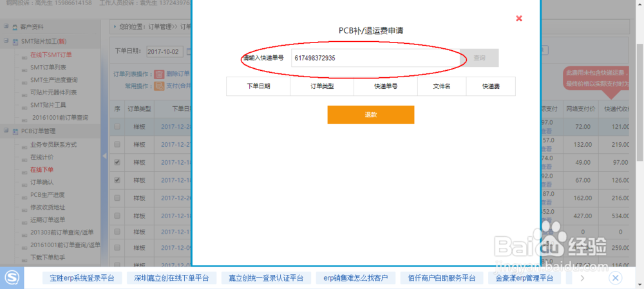Open 在线下SMT订单 in sidebar
The height and width of the screenshot is (289, 644).
pos(51,55)
